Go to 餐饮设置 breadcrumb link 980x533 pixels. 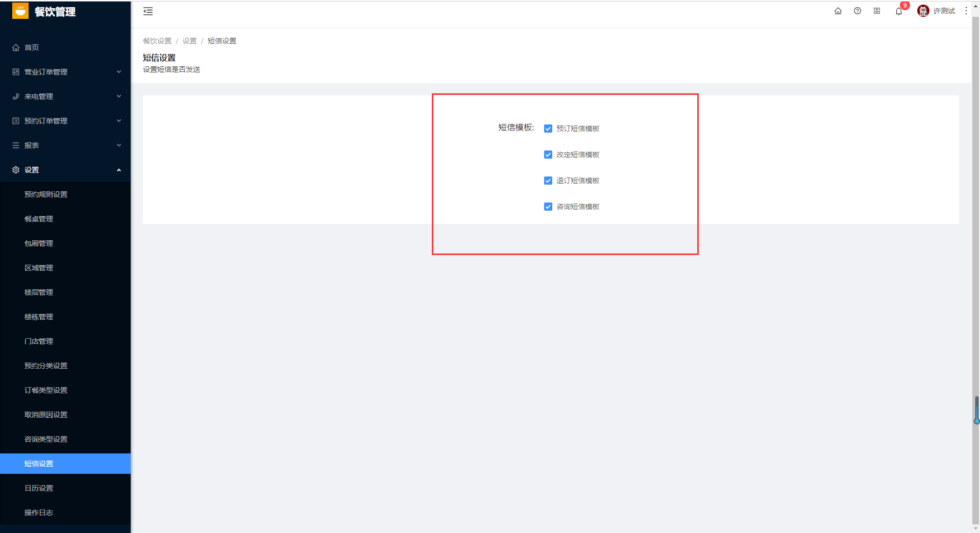click(157, 41)
